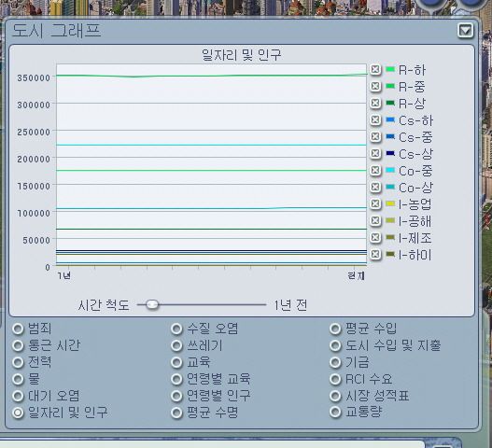The image size is (492, 448).
Task: Toggle the Co-중 series checkbox
Action: point(375,170)
